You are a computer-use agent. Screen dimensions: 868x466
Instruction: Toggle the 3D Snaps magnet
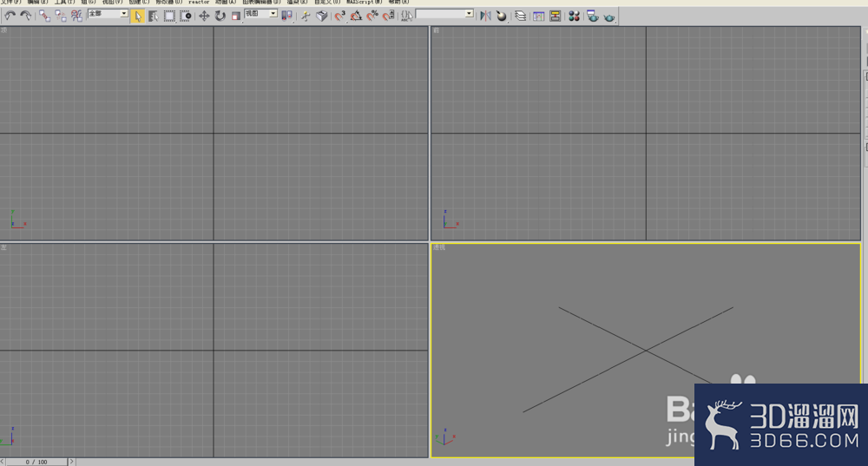click(x=340, y=16)
